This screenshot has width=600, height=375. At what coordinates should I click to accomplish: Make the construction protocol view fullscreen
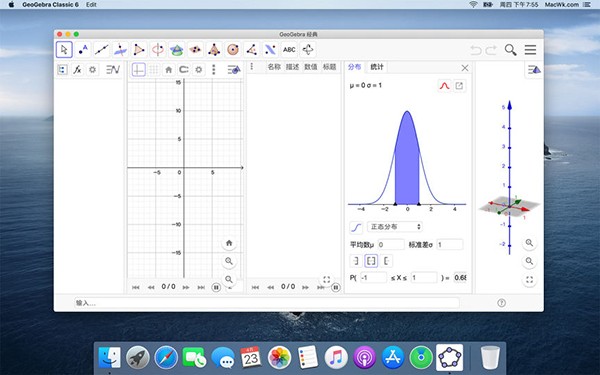pyautogui.click(x=326, y=280)
